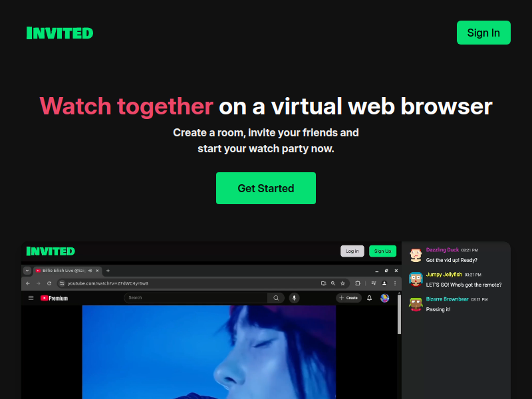Reload the page in embedded browser
The width and height of the screenshot is (532, 399).
49,283
